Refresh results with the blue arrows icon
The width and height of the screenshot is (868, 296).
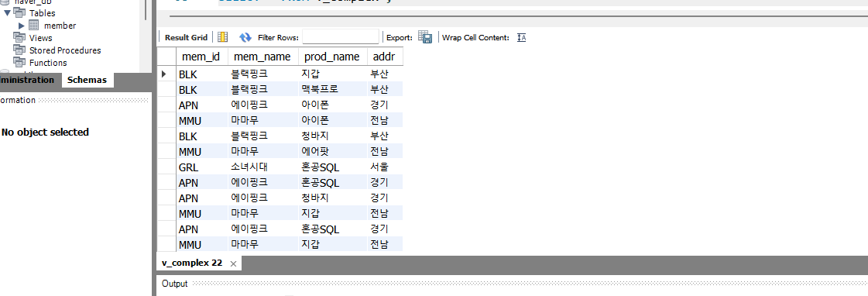(x=245, y=37)
